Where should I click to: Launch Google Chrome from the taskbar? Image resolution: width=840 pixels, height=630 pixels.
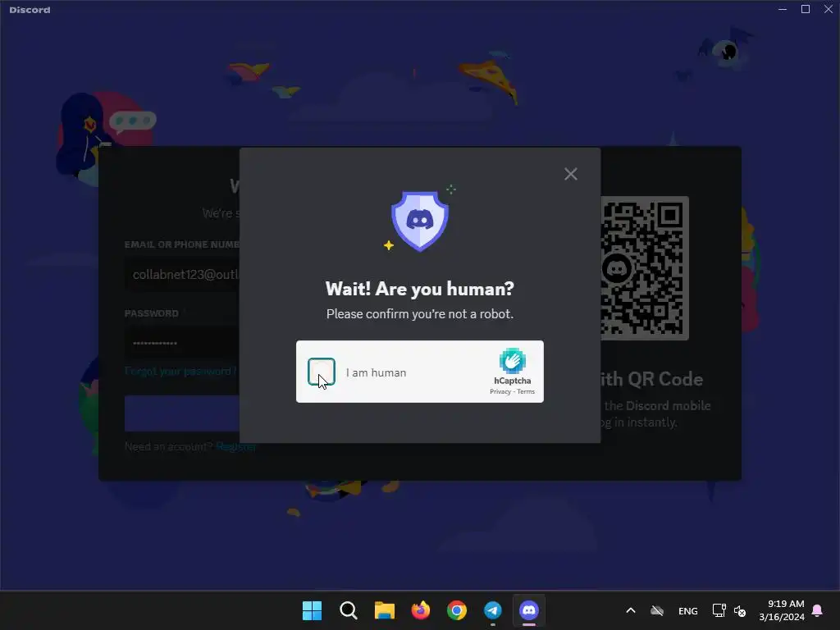[456, 610]
